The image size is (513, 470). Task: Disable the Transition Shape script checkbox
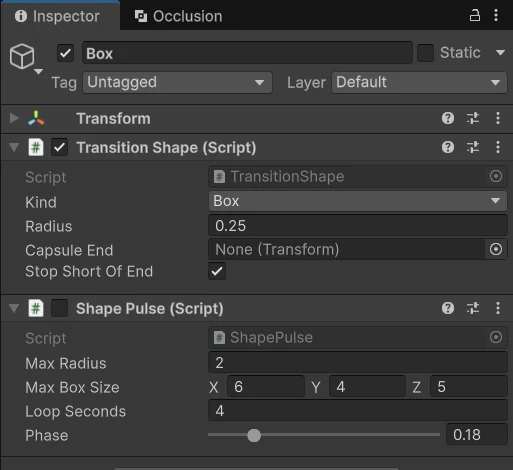(59, 147)
